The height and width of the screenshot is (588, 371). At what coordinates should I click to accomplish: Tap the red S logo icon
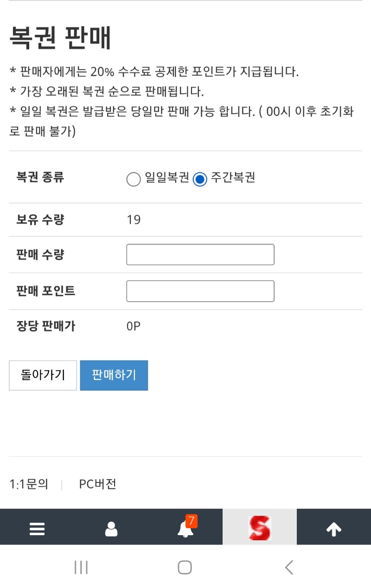click(x=260, y=528)
